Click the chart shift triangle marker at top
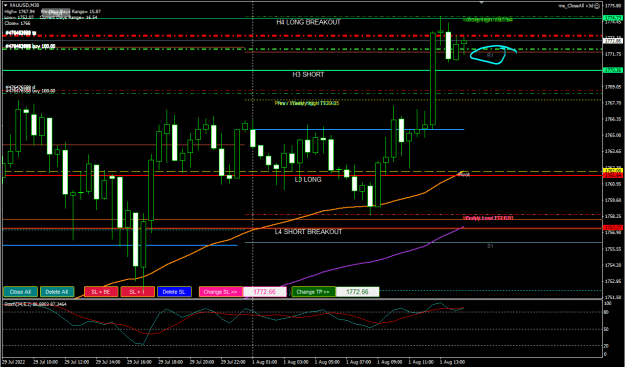 pos(482,2)
